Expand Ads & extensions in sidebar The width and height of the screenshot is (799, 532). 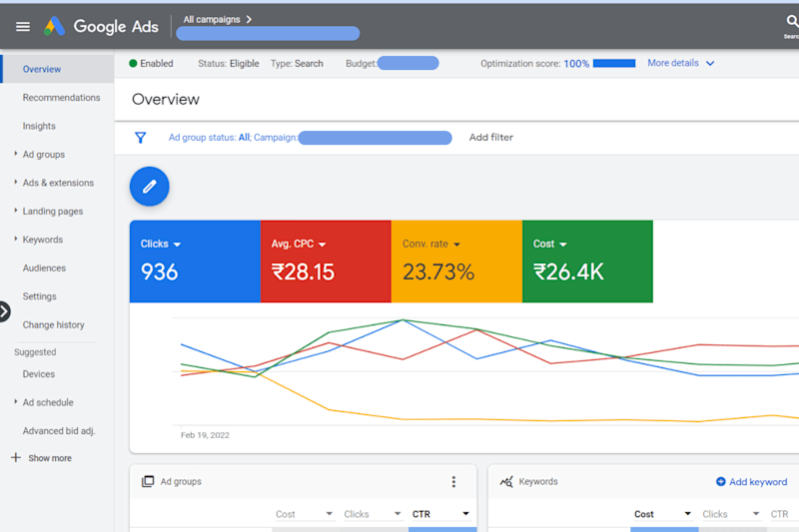click(15, 182)
